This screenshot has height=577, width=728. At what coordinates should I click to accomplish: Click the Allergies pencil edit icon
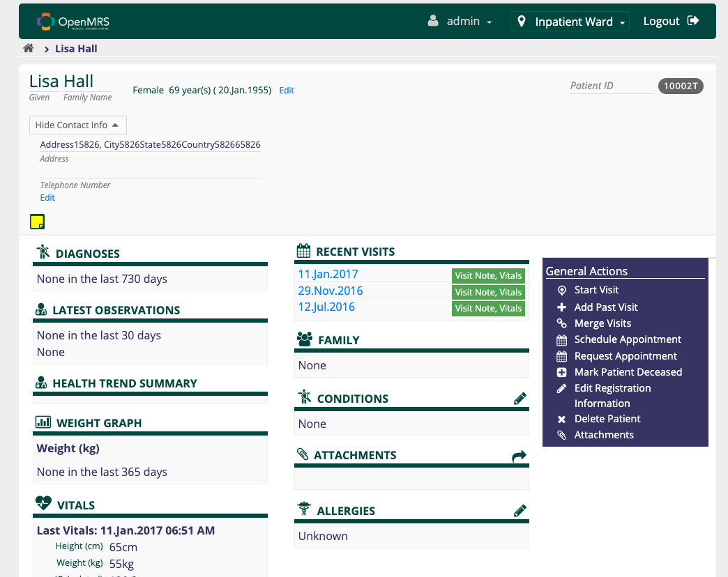(x=520, y=511)
